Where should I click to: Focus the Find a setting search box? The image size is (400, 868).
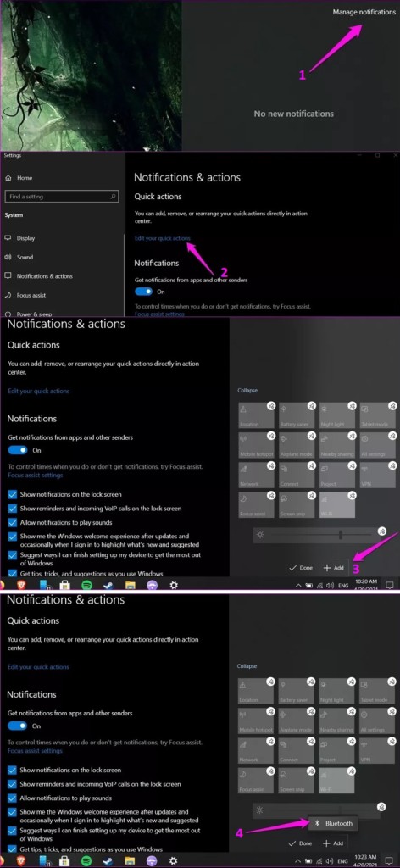(61, 197)
